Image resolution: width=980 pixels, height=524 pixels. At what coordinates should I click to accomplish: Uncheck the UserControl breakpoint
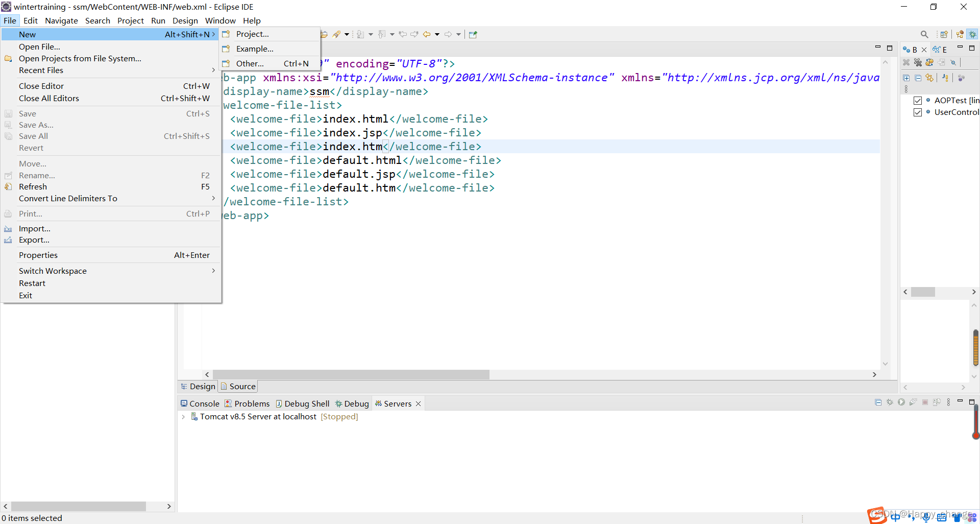918,112
